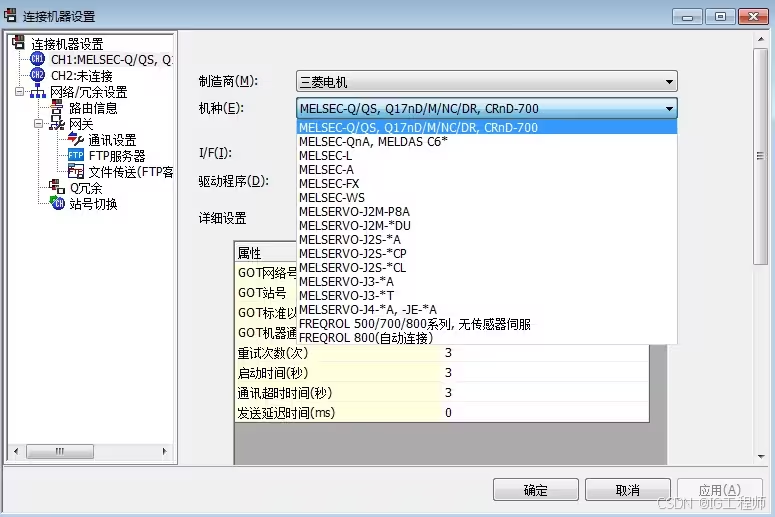The width and height of the screenshot is (775, 517).
Task: Select 站号切换 tree item
Action: 93,204
